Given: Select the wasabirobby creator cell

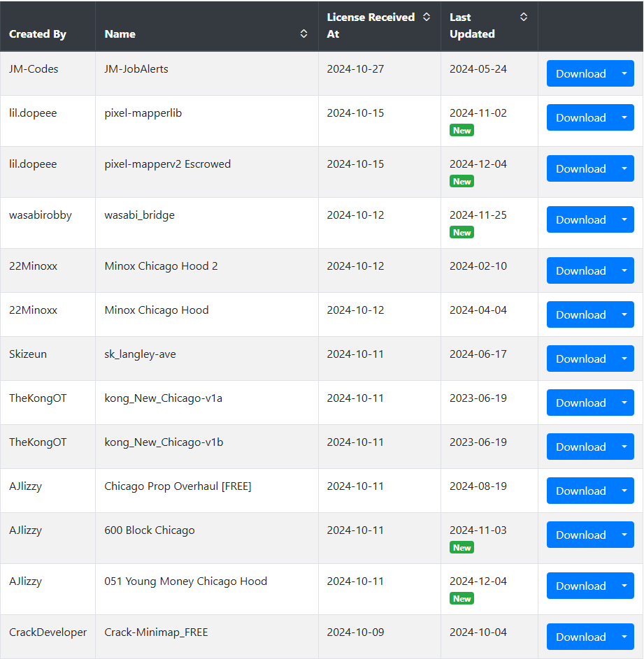Looking at the screenshot, I should (48, 223).
